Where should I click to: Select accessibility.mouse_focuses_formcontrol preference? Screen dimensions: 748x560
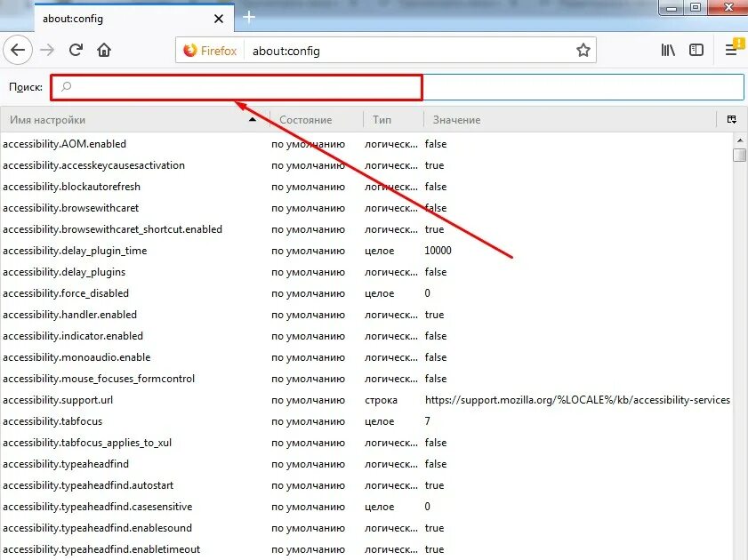click(x=366, y=379)
